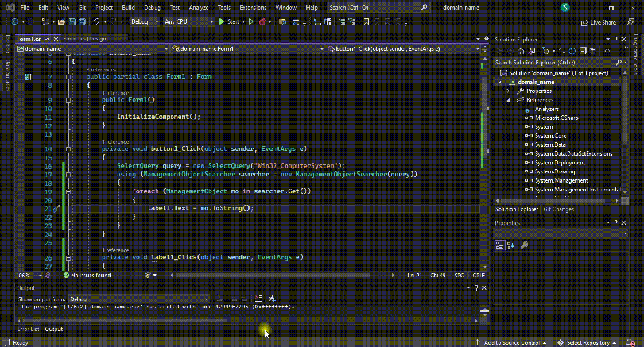
Task: Toggle word wrap in Output panel
Action: 272,299
